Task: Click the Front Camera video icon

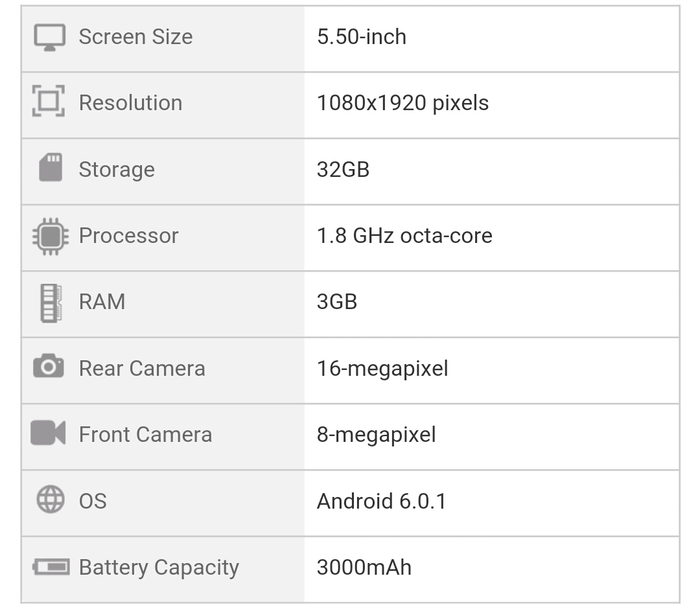Action: (x=49, y=433)
